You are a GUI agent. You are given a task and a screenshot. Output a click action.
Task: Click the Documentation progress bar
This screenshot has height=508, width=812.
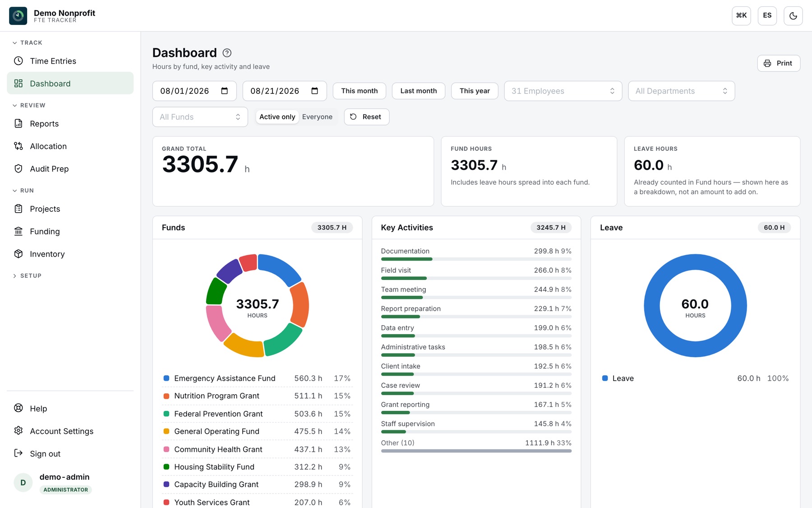tap(476, 259)
